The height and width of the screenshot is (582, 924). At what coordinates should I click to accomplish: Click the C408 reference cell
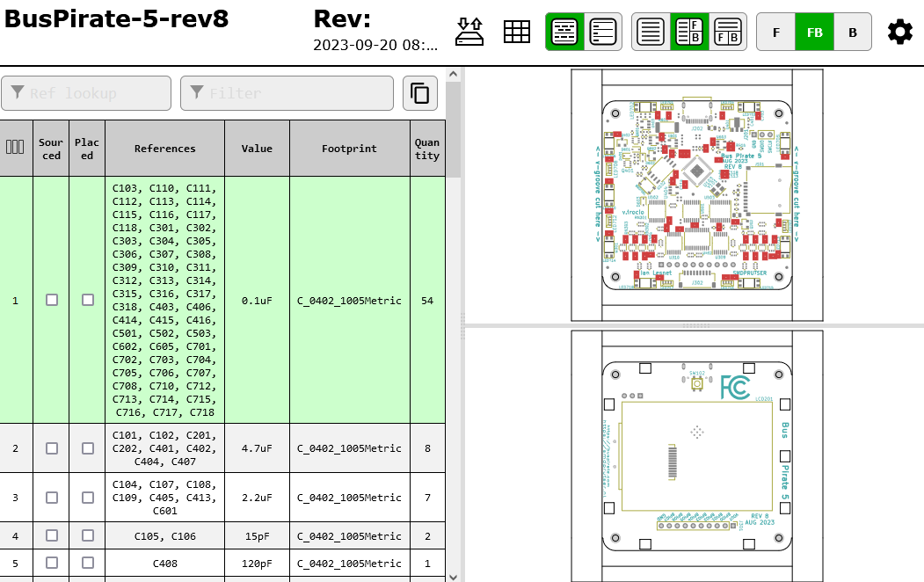(165, 564)
